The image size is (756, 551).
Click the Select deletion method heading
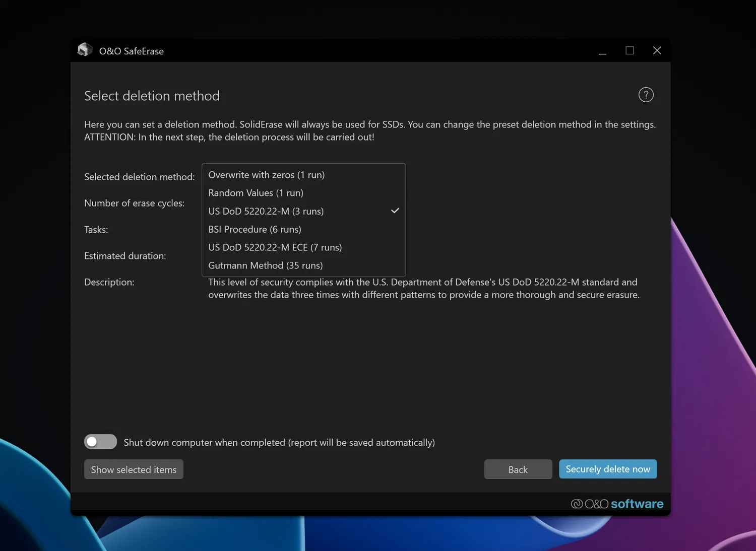[152, 96]
